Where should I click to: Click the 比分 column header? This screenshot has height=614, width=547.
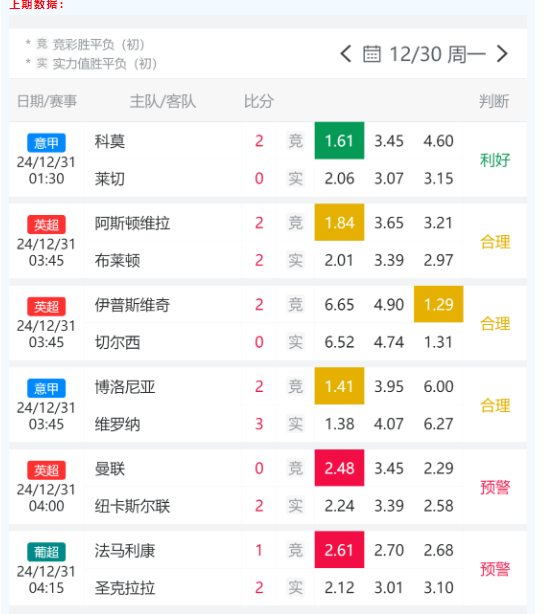coord(259,101)
